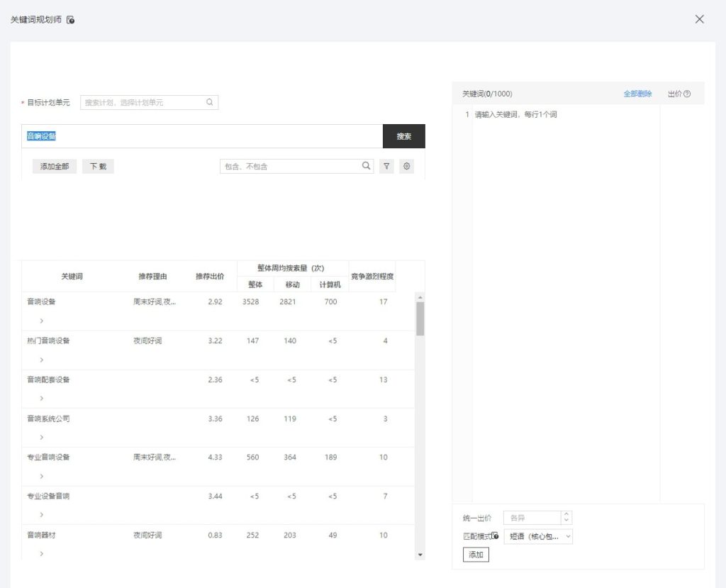Expand the 音响设备 keyword row details
726x588 pixels.
tap(40, 321)
